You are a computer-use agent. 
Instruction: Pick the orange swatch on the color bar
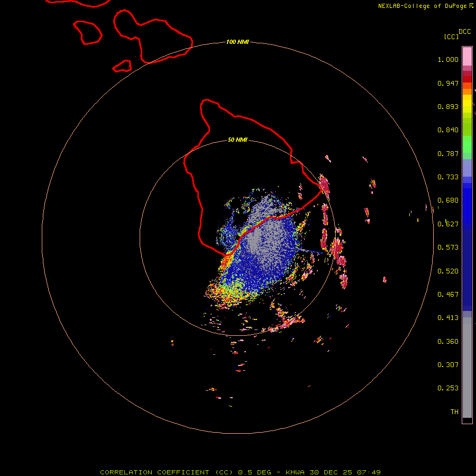(467, 91)
